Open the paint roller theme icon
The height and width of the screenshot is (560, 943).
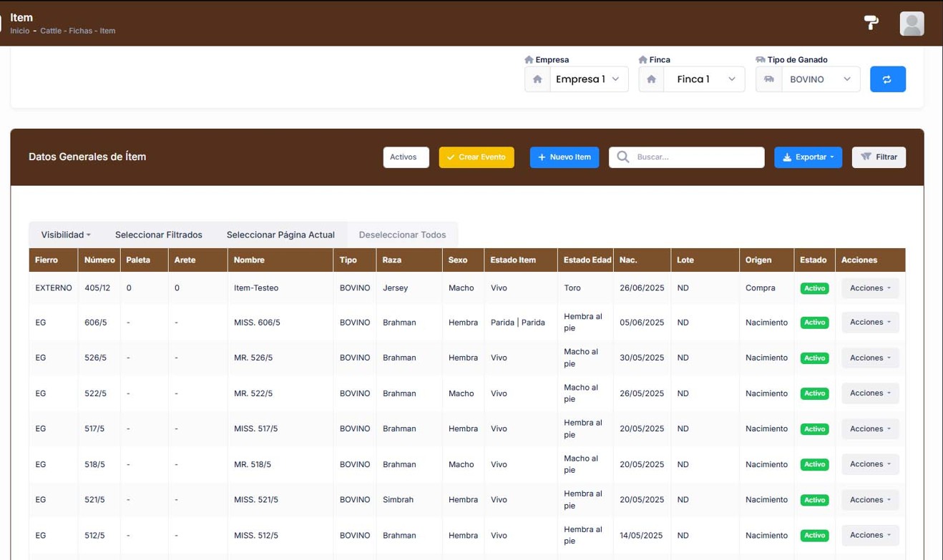pyautogui.click(x=871, y=23)
